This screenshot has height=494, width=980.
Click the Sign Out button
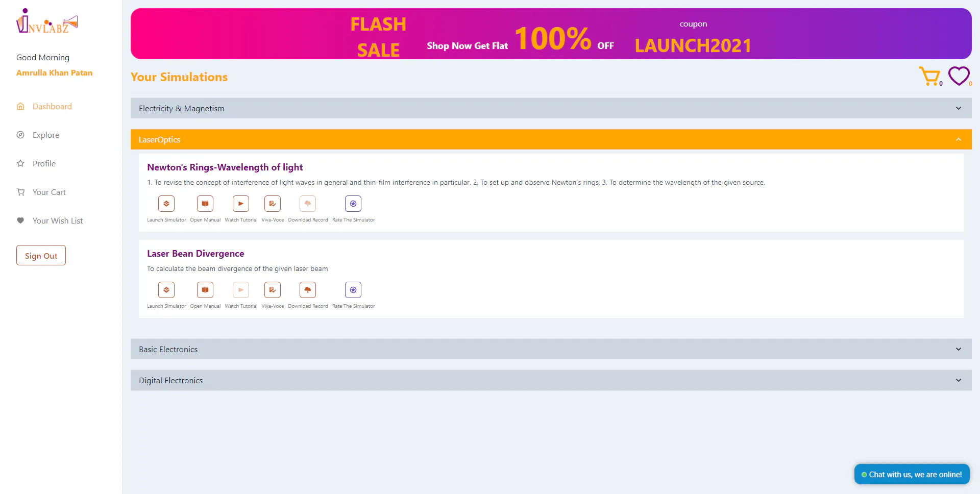tap(41, 256)
